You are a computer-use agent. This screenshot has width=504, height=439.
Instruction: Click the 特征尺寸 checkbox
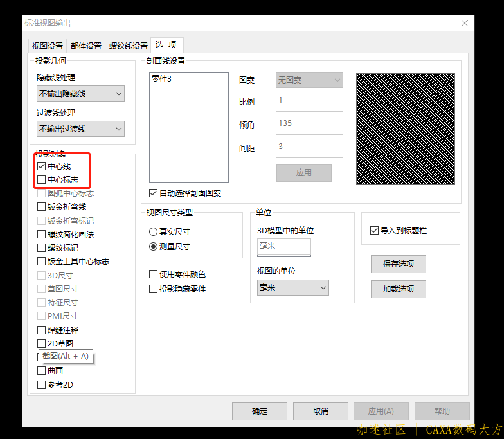click(41, 302)
